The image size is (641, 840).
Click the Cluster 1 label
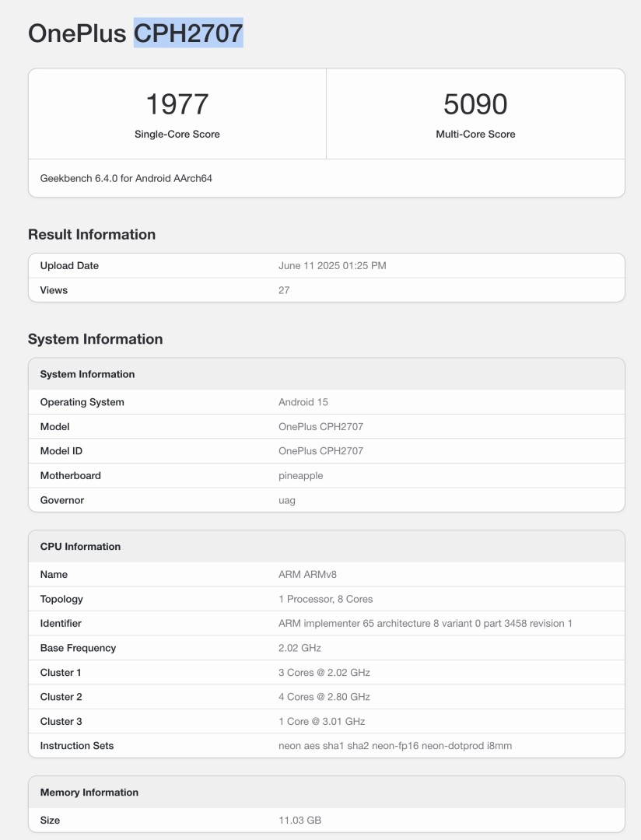point(61,672)
